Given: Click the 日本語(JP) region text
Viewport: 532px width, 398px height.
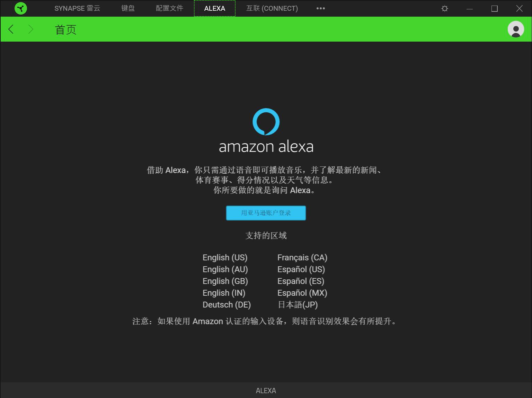Looking at the screenshot, I should coord(298,305).
